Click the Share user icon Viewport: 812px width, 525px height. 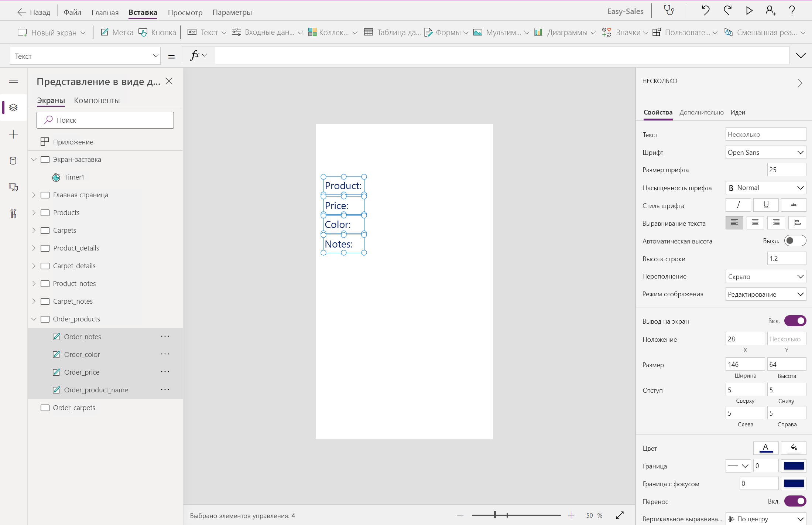coord(770,11)
